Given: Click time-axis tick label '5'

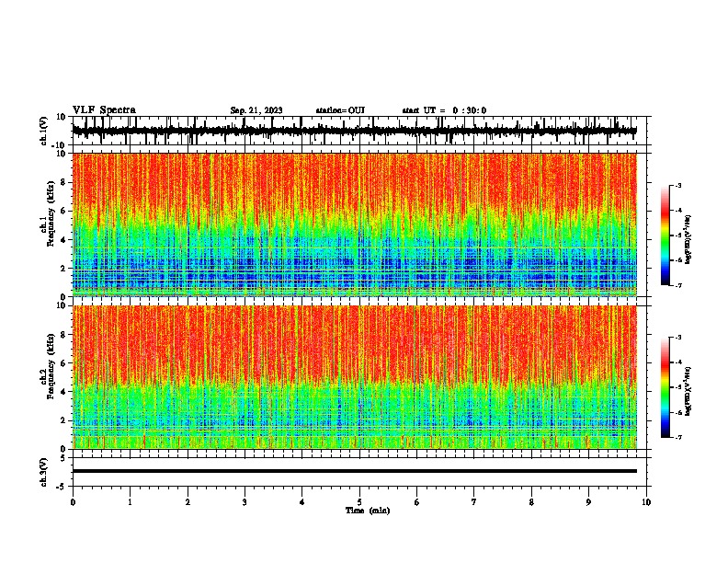Looking at the screenshot, I should 359,502.
